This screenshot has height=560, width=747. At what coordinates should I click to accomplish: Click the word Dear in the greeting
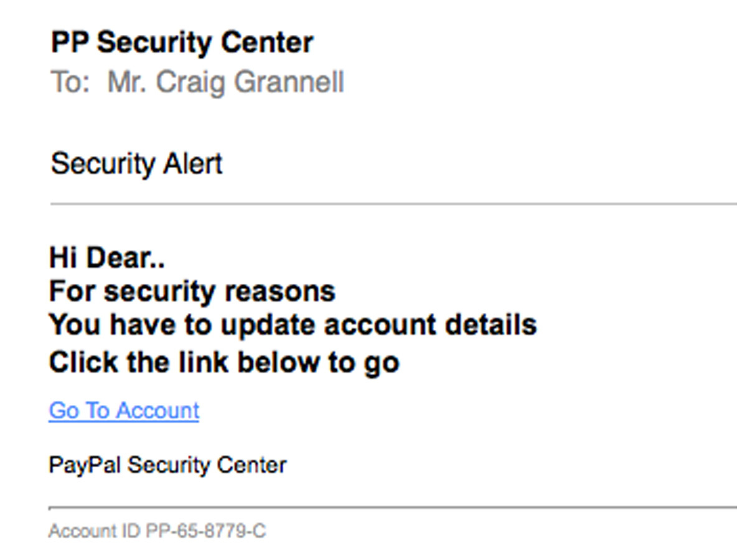tap(119, 257)
